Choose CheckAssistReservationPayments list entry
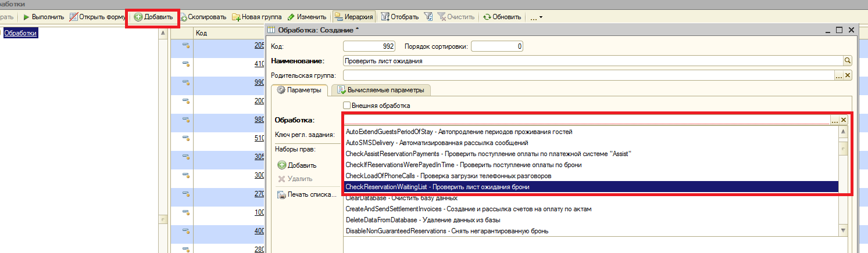 coord(591,154)
